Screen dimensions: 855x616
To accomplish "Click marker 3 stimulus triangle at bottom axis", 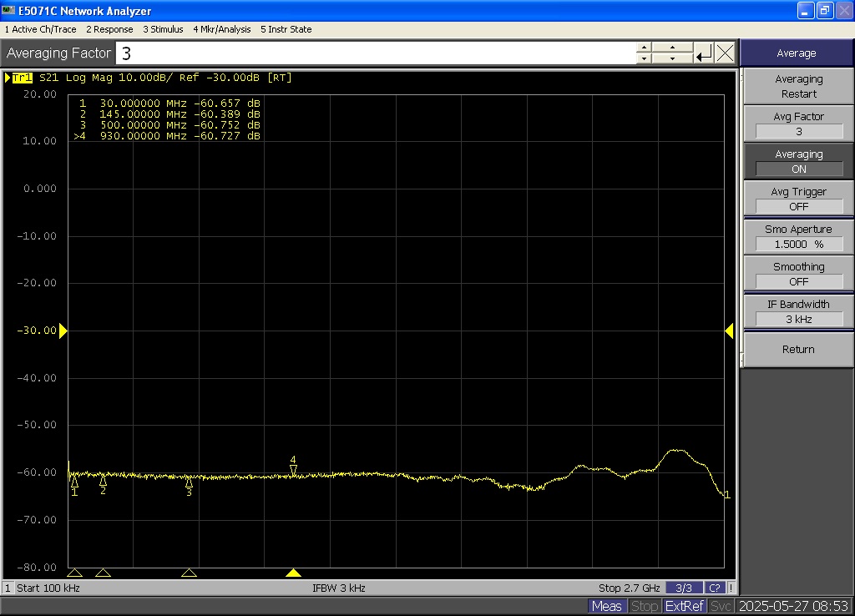I will click(189, 573).
